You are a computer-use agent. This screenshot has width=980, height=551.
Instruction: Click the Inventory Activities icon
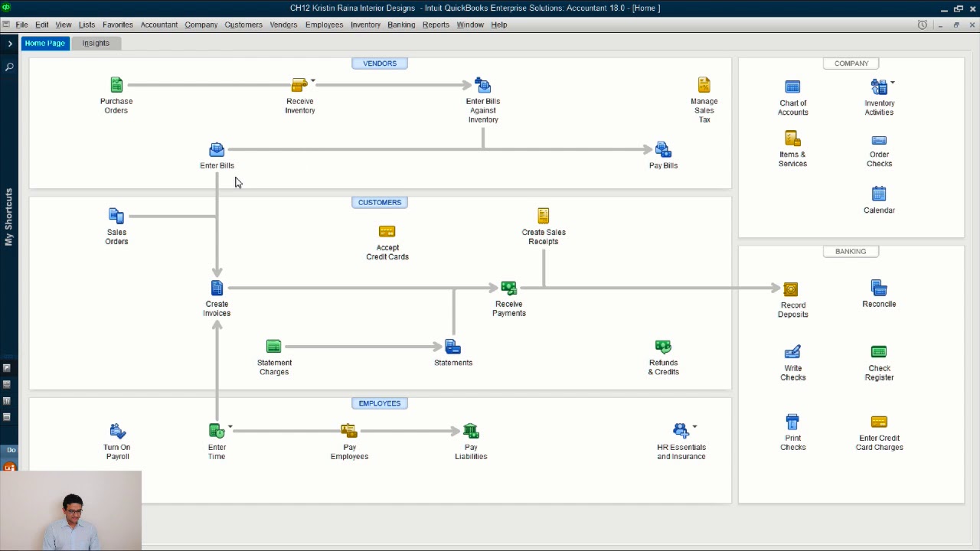coord(879,87)
